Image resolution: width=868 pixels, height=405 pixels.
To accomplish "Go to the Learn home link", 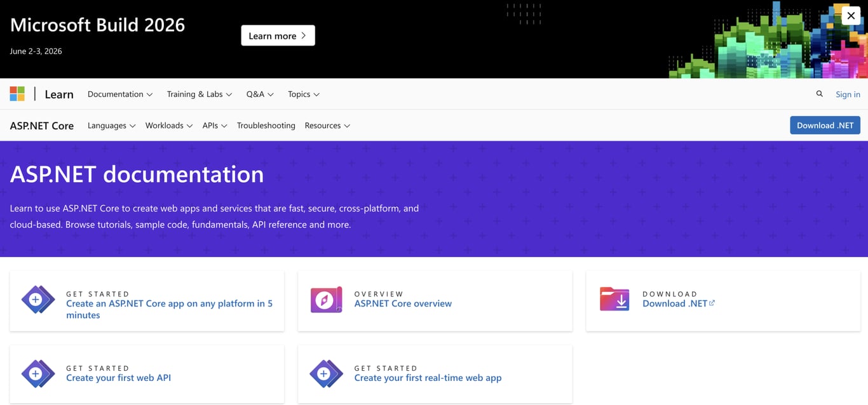I will (59, 94).
